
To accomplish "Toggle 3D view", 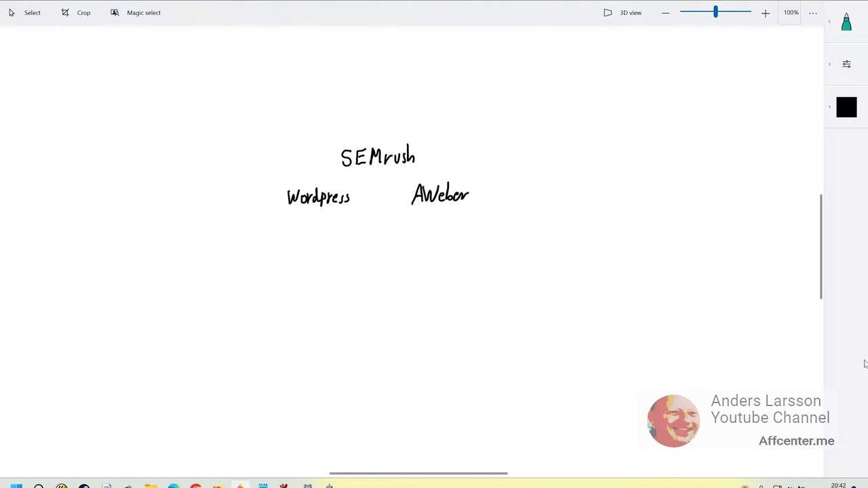I will click(623, 13).
